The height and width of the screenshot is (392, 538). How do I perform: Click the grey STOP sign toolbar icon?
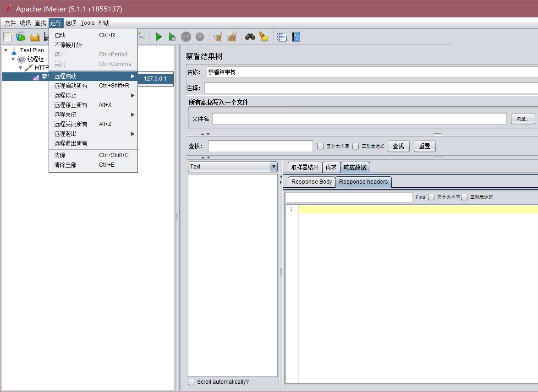click(x=186, y=37)
